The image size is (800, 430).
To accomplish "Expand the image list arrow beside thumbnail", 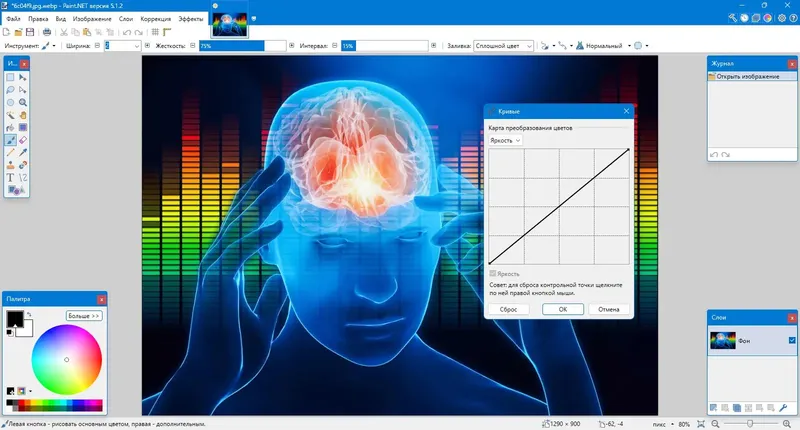I will [x=254, y=19].
